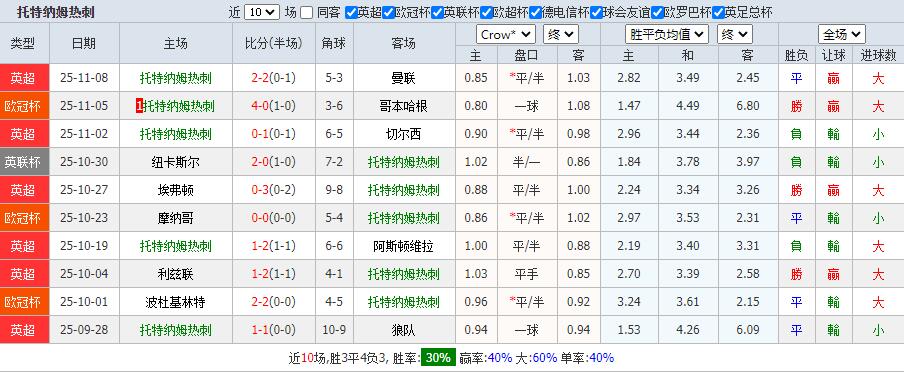Uncheck the 球会友谊 league filter
The height and width of the screenshot is (372, 904).
click(596, 13)
